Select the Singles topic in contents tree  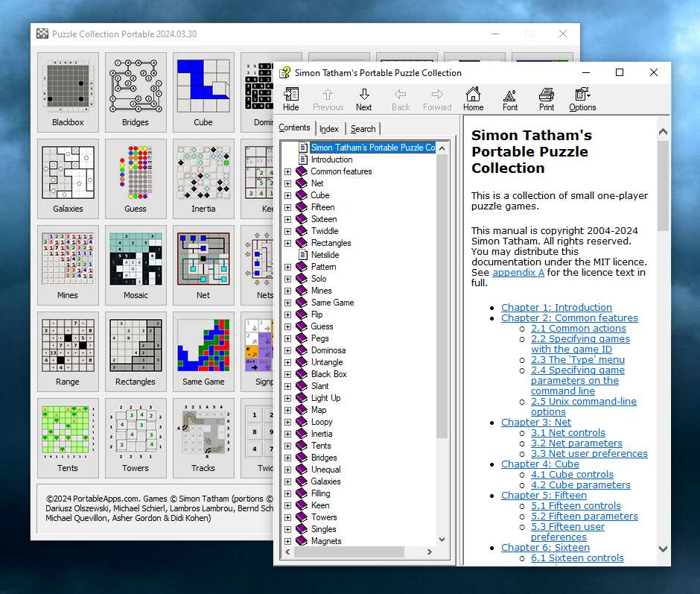pyautogui.click(x=323, y=529)
